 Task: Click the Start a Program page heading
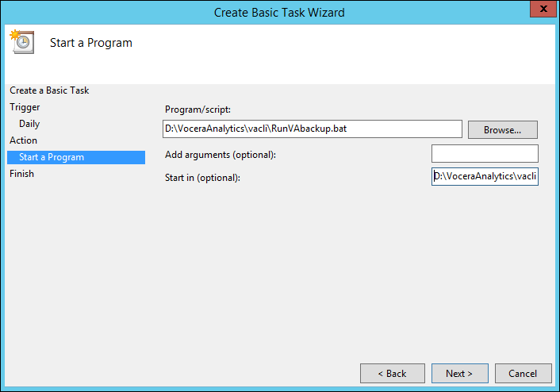[x=90, y=43]
